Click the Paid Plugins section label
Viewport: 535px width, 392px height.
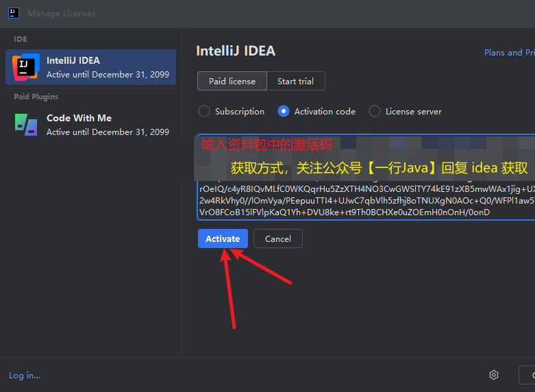coord(36,97)
